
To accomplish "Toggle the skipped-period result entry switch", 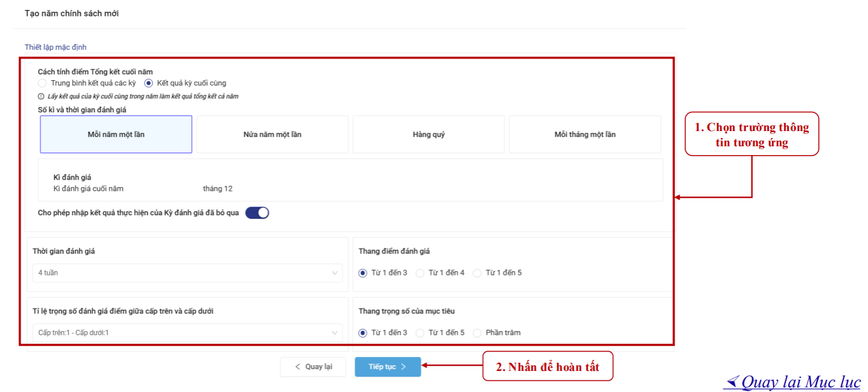I will pyautogui.click(x=257, y=213).
